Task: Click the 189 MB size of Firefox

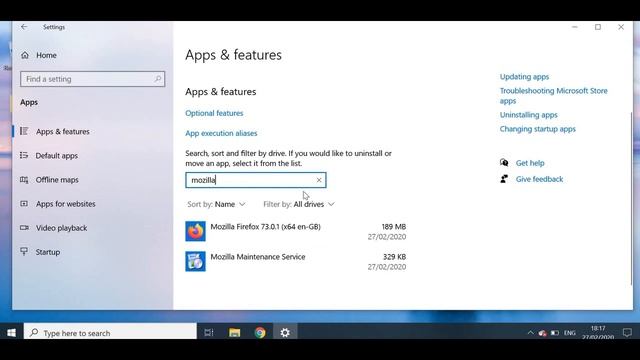Action: [393, 227]
